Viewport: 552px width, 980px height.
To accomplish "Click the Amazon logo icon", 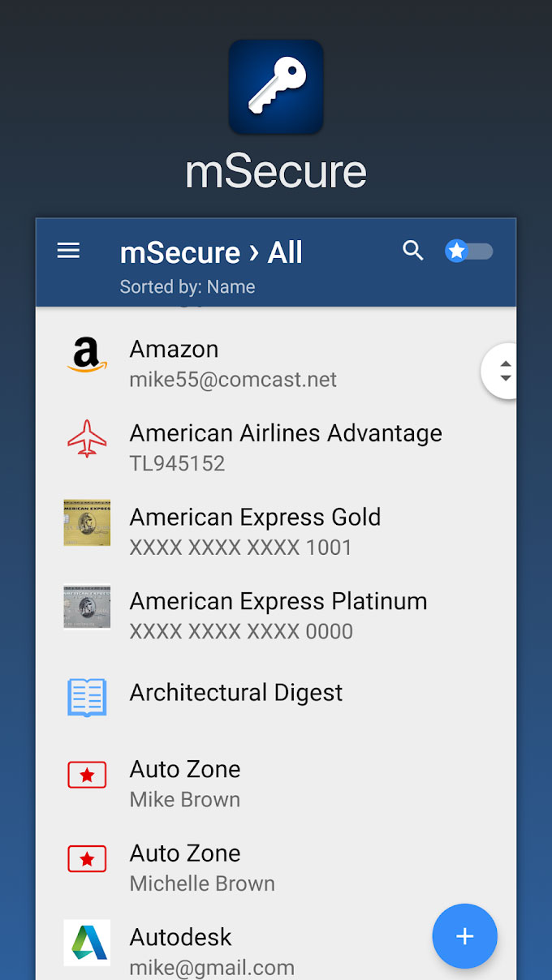I will (x=87, y=355).
